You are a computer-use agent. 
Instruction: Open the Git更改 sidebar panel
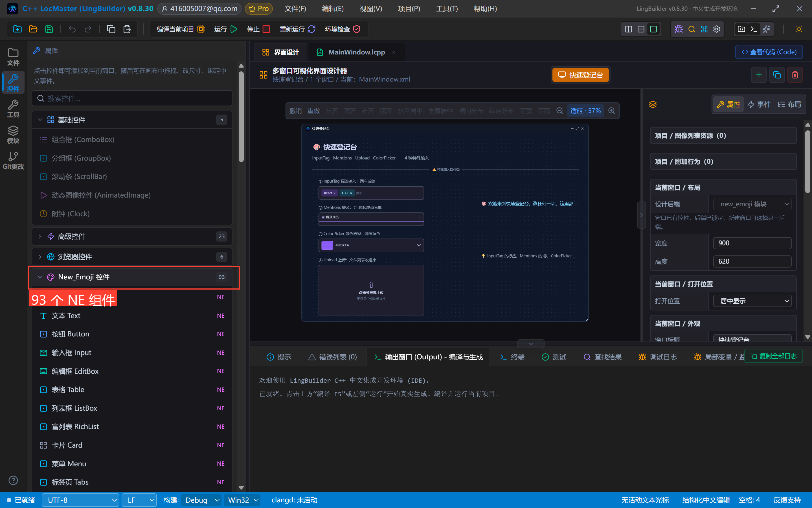point(13,160)
